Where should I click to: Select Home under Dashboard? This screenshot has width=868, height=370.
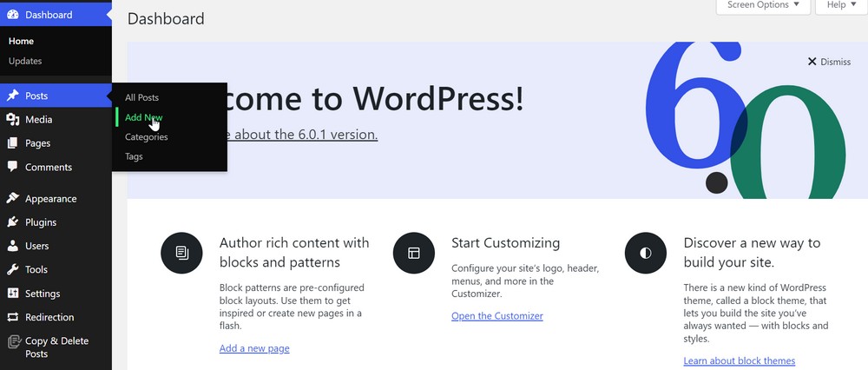tap(21, 42)
